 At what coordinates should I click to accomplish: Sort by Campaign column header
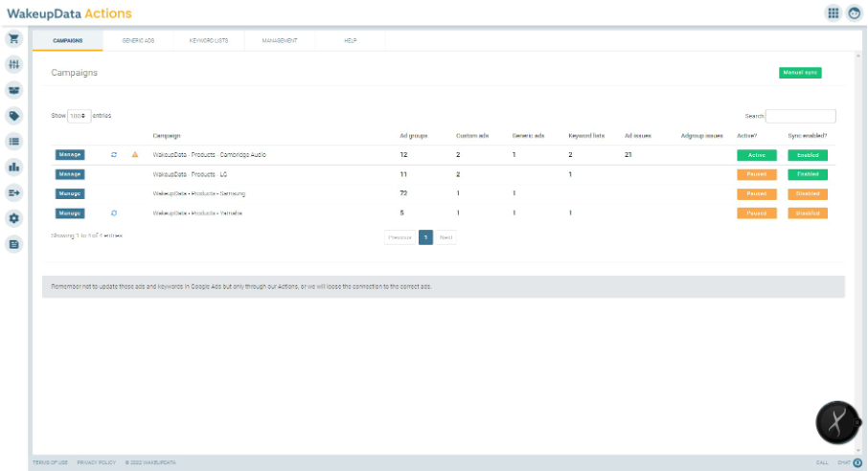167,136
